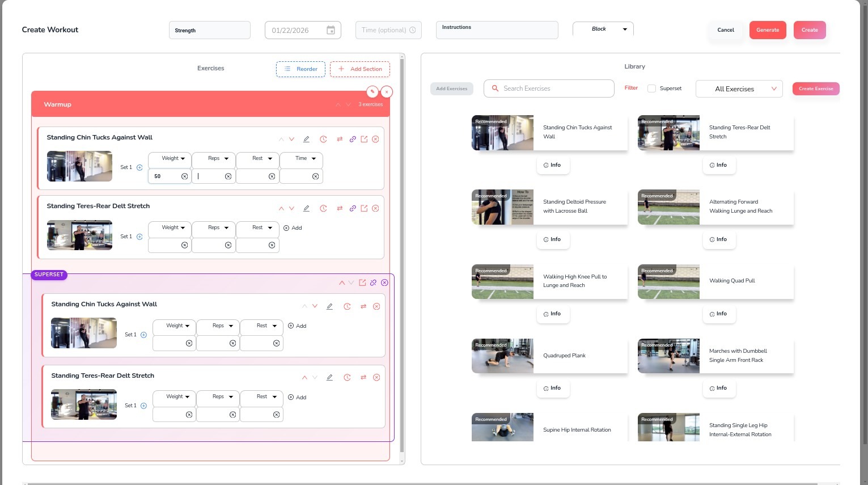This screenshot has height=485, width=868.
Task: Open Rest dropdown for Chin Tucks inside the superset
Action: 262,326
